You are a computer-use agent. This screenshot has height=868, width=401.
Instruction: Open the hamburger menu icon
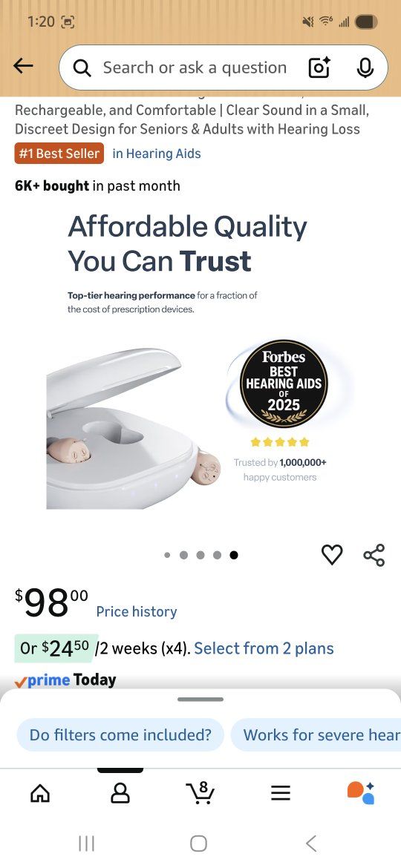tap(280, 794)
